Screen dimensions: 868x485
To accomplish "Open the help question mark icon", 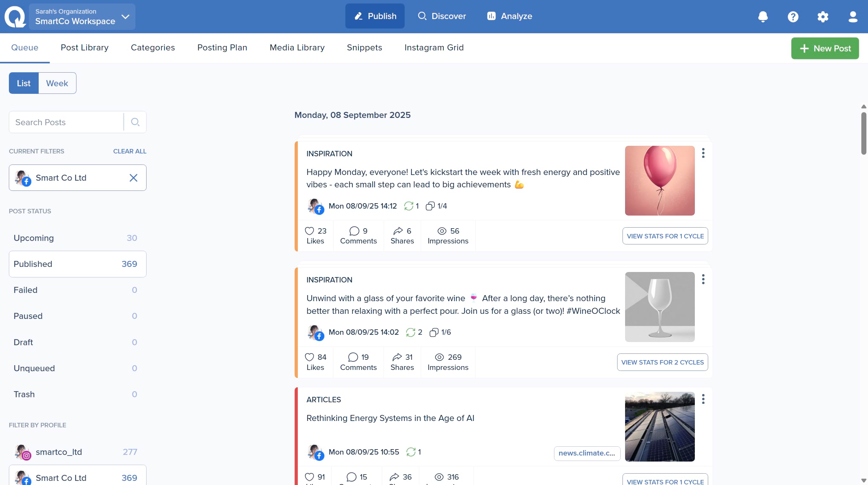I will (x=793, y=16).
